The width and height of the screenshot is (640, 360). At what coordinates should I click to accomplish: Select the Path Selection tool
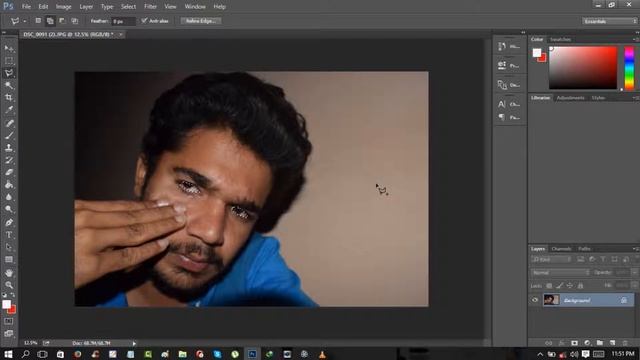[9, 247]
